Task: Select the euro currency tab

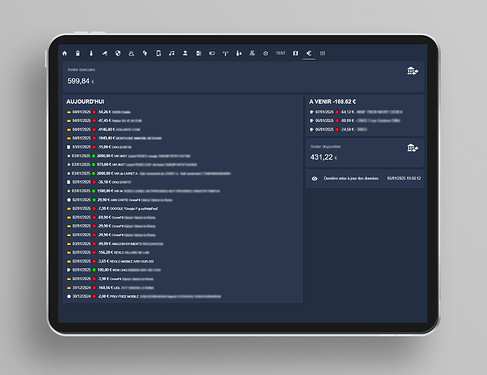Action: click(309, 53)
